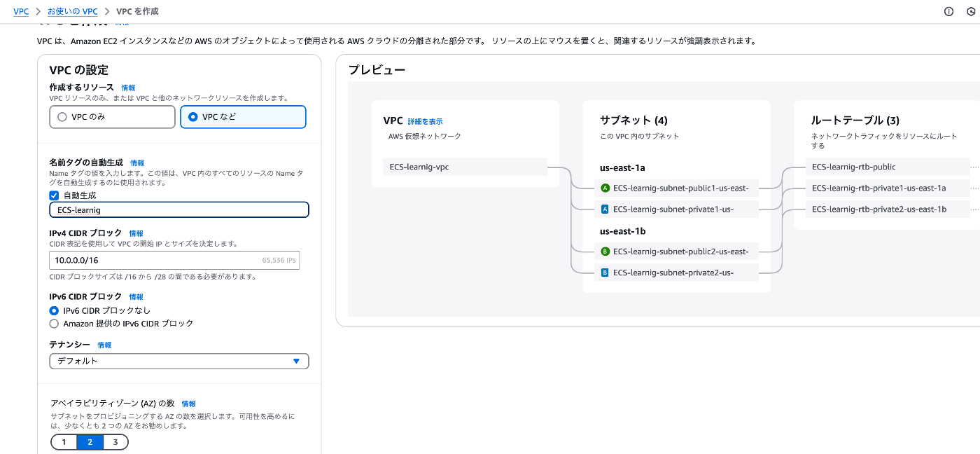Go to VPC breadcrumb link
This screenshot has width=980, height=454.
(21, 11)
